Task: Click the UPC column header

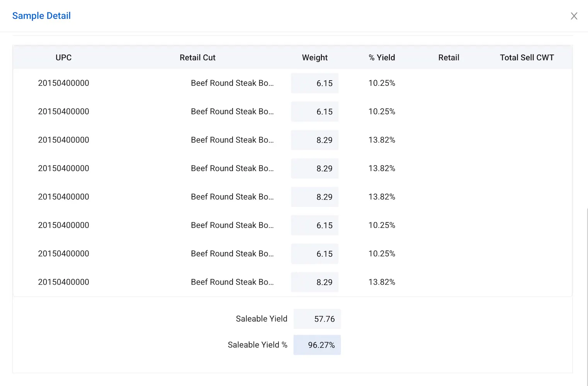Action: coord(63,58)
